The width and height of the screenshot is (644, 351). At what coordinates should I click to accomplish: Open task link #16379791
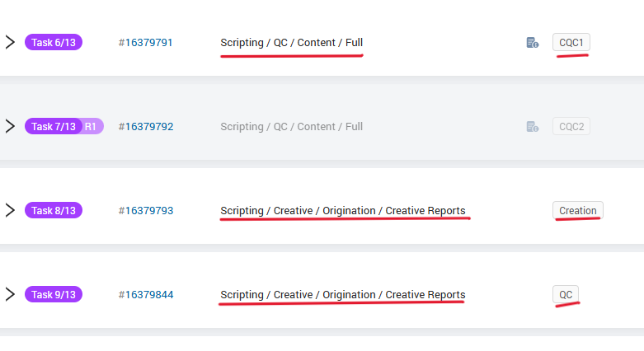[145, 43]
